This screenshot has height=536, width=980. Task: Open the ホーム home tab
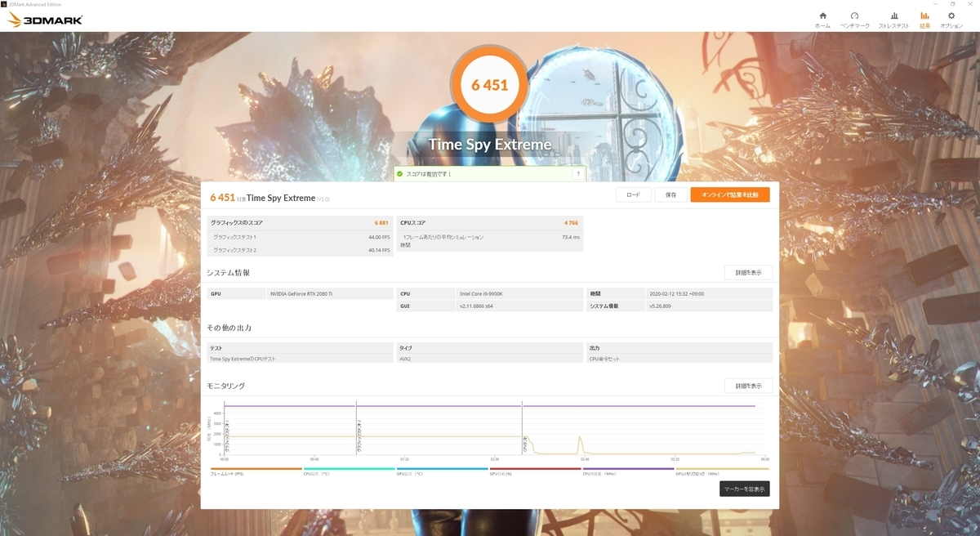pos(822,20)
